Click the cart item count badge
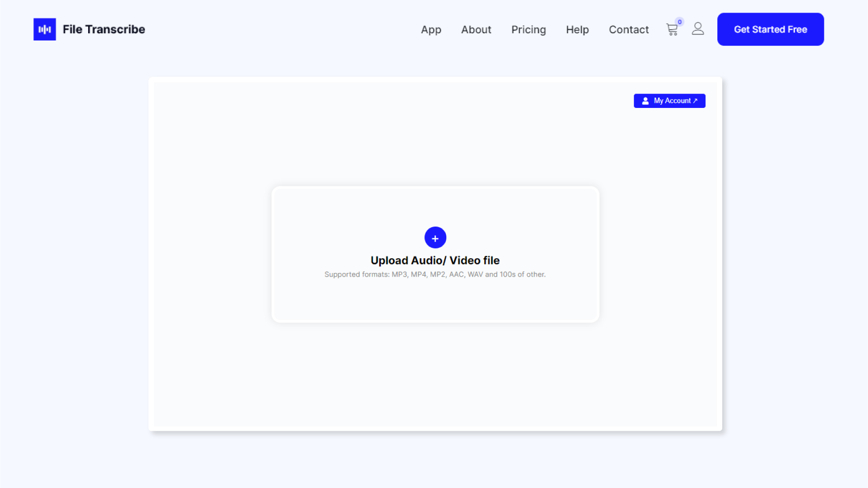 (679, 22)
